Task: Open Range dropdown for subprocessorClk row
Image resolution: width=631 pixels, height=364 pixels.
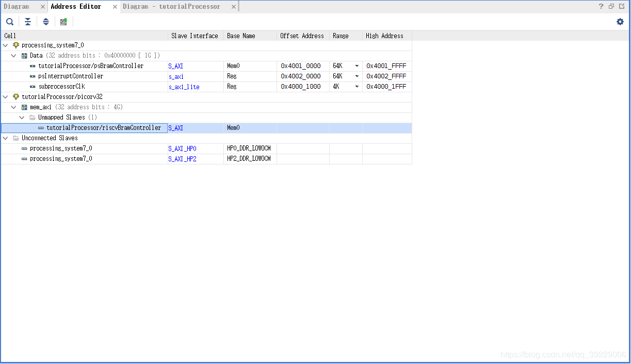Action: point(357,87)
